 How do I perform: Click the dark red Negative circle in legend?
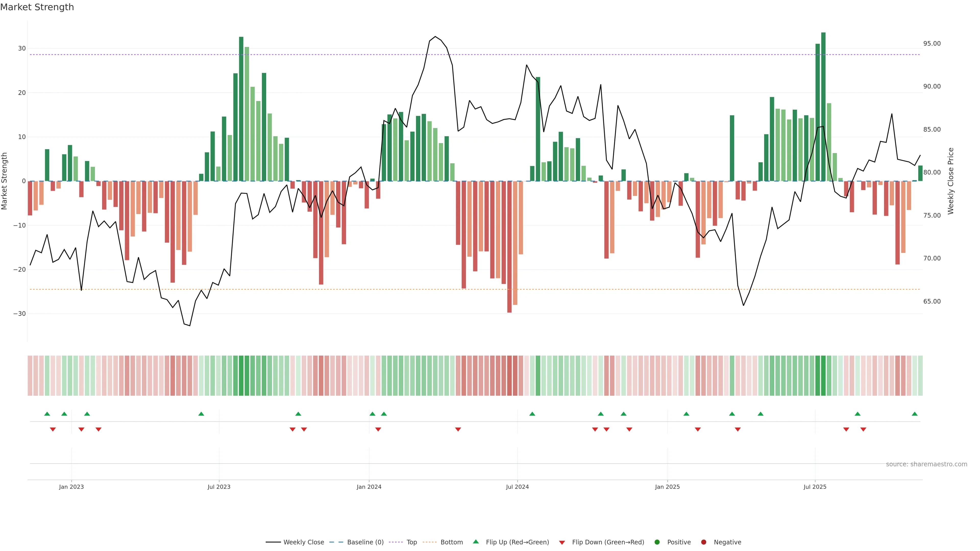(x=703, y=542)
